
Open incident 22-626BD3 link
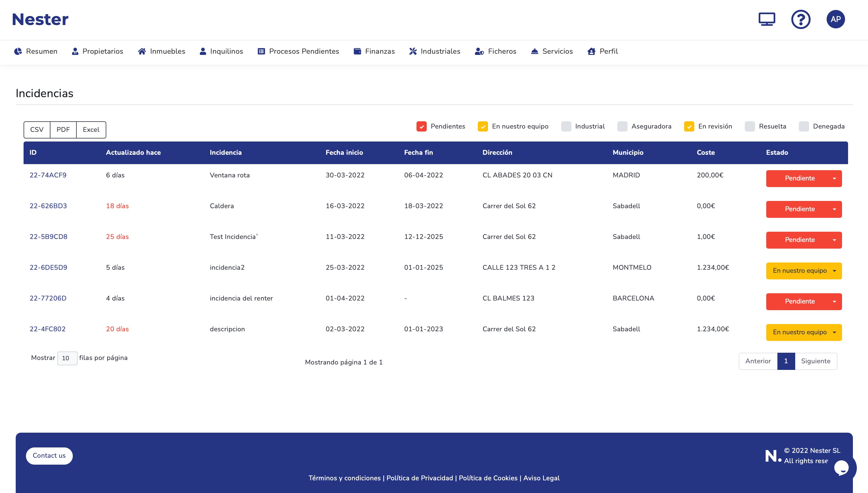tap(48, 206)
